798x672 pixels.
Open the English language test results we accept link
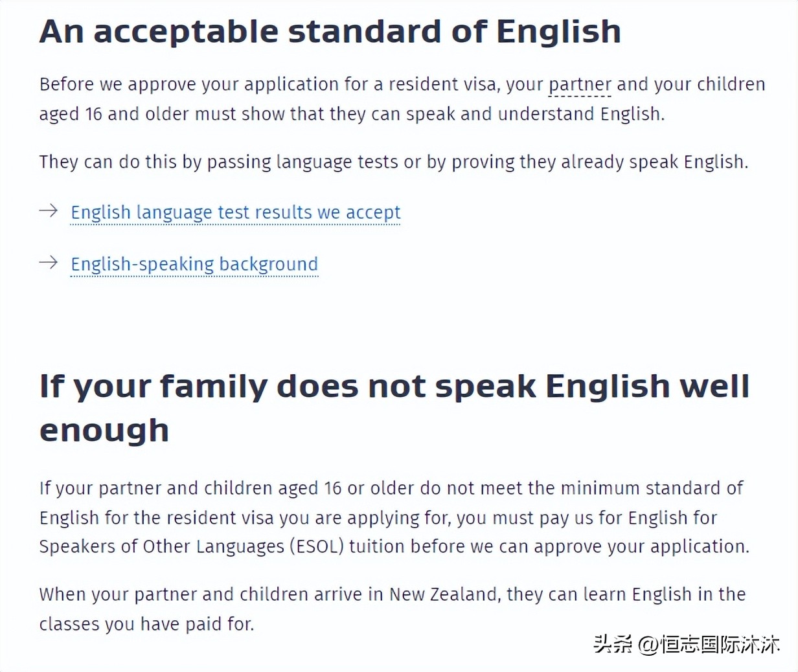[235, 212]
